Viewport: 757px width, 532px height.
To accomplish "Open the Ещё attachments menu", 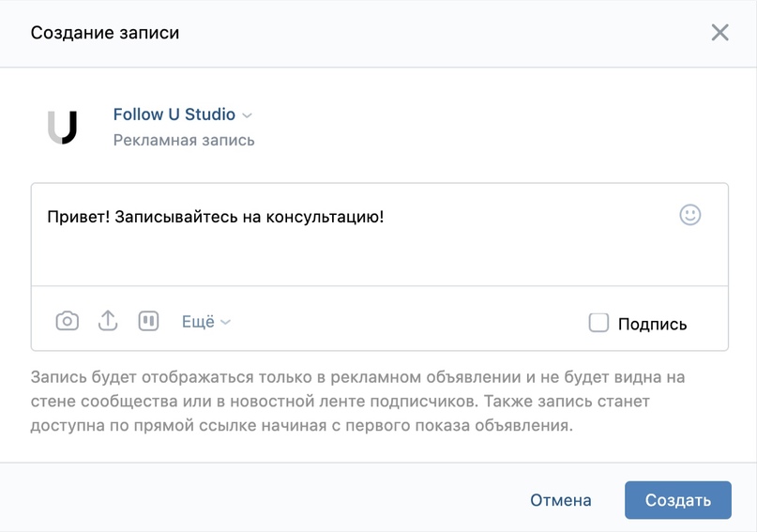I will point(206,322).
